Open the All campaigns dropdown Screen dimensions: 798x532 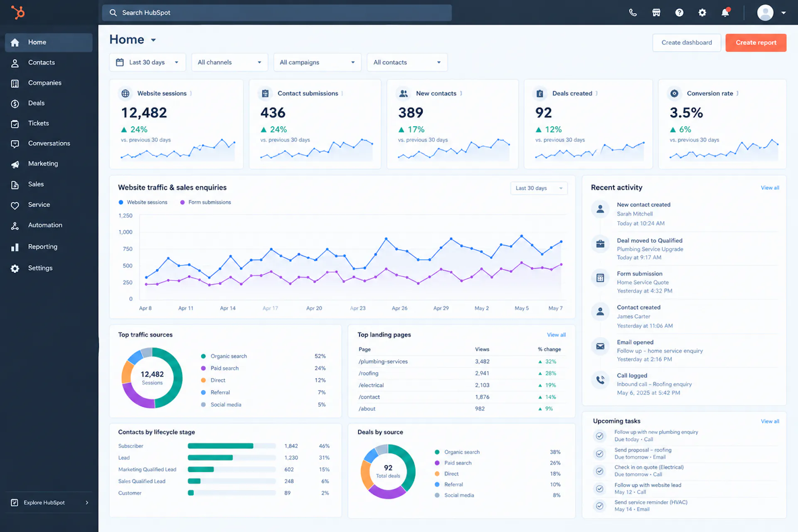coord(318,62)
